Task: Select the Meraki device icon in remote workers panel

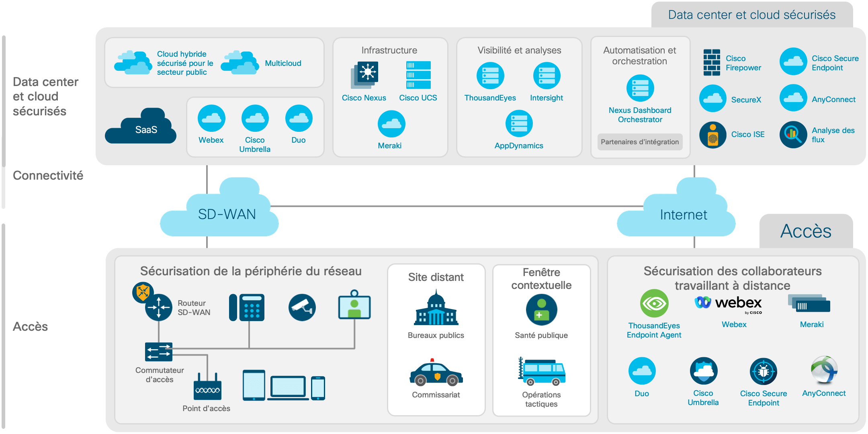Action: pyautogui.click(x=809, y=303)
